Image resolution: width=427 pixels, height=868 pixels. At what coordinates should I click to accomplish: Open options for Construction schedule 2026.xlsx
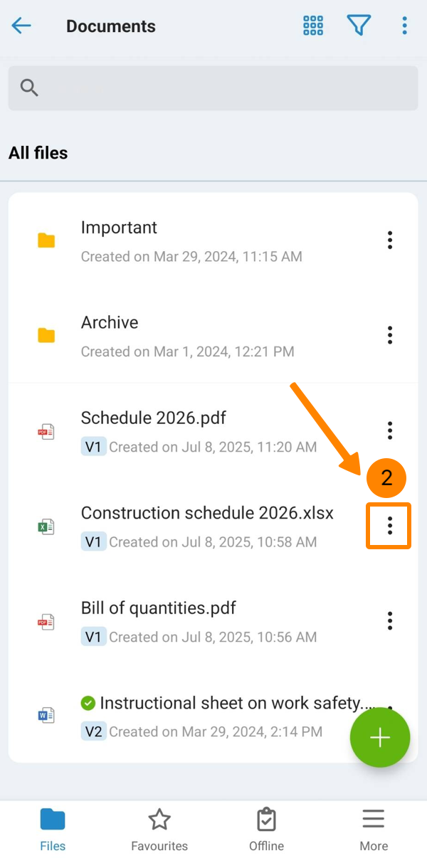click(389, 526)
